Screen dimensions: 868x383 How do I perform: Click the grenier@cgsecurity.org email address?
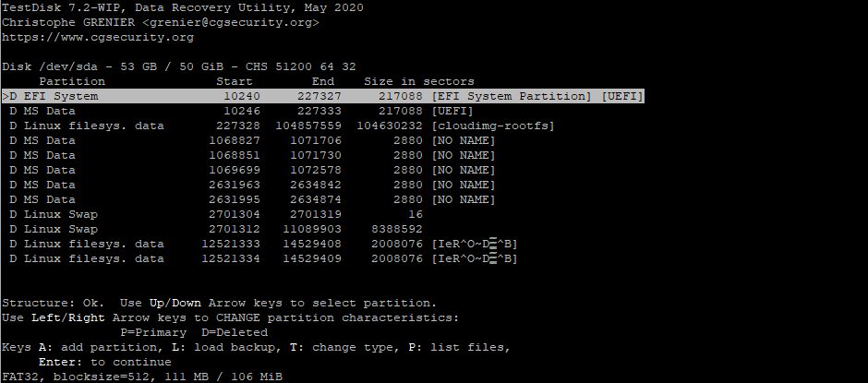(x=230, y=23)
